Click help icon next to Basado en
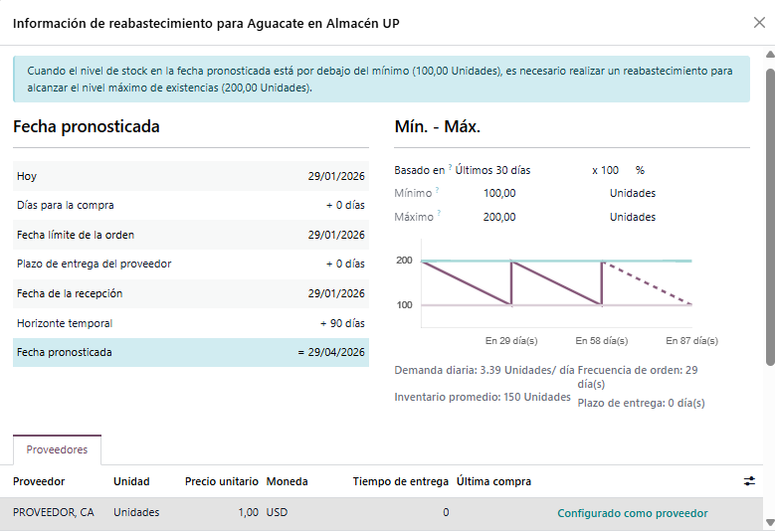The height and width of the screenshot is (532, 775). pos(450,168)
